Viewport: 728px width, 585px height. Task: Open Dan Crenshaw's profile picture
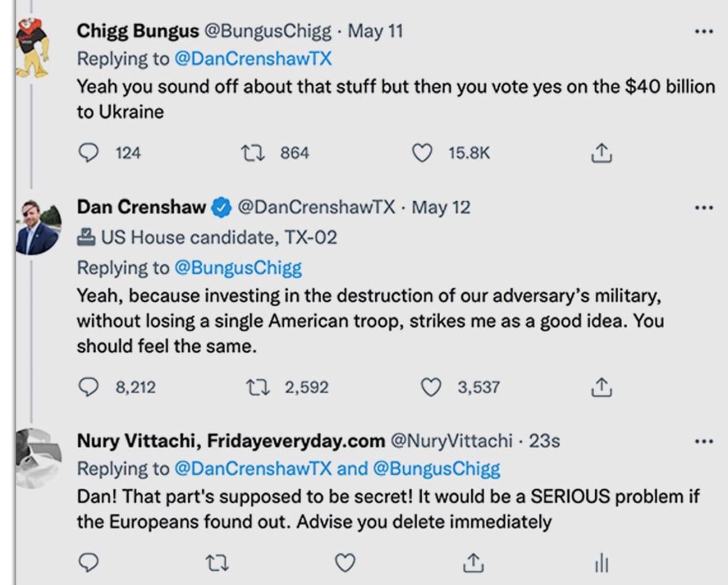[x=37, y=227]
